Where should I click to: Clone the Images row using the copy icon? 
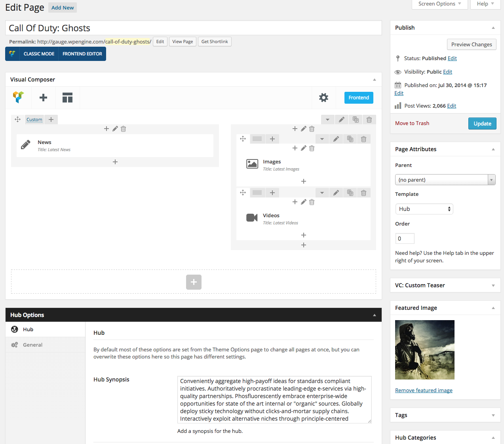(x=350, y=139)
